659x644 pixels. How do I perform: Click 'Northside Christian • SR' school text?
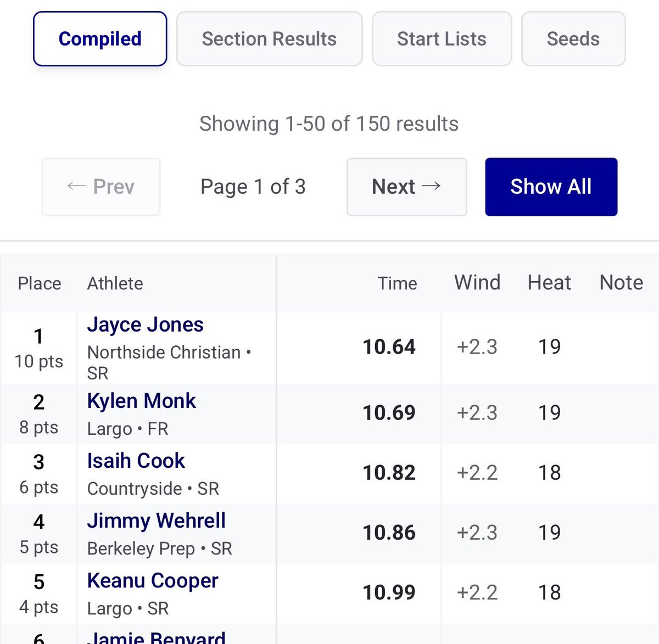169,362
